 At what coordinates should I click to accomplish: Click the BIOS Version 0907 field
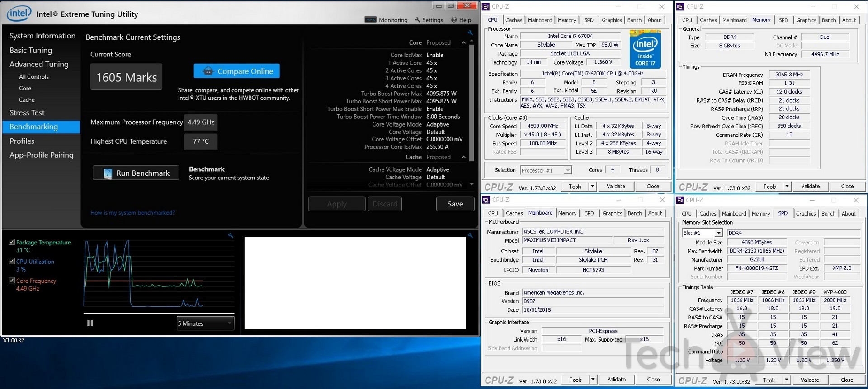(x=593, y=301)
